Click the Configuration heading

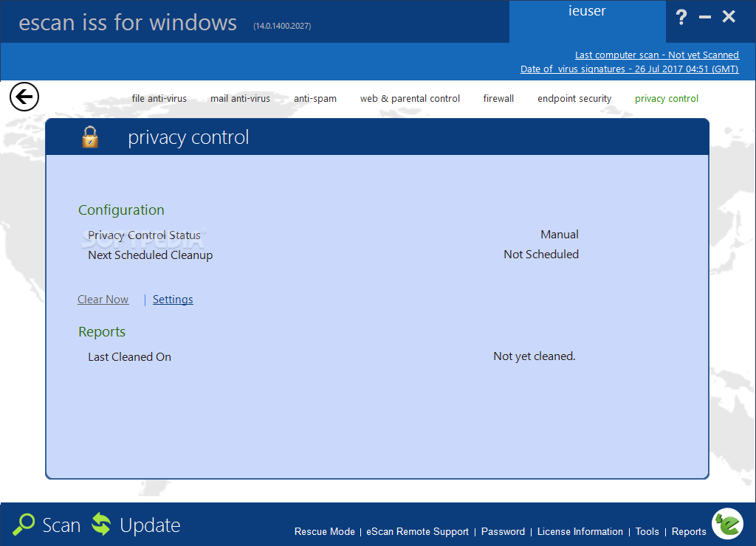coord(121,210)
